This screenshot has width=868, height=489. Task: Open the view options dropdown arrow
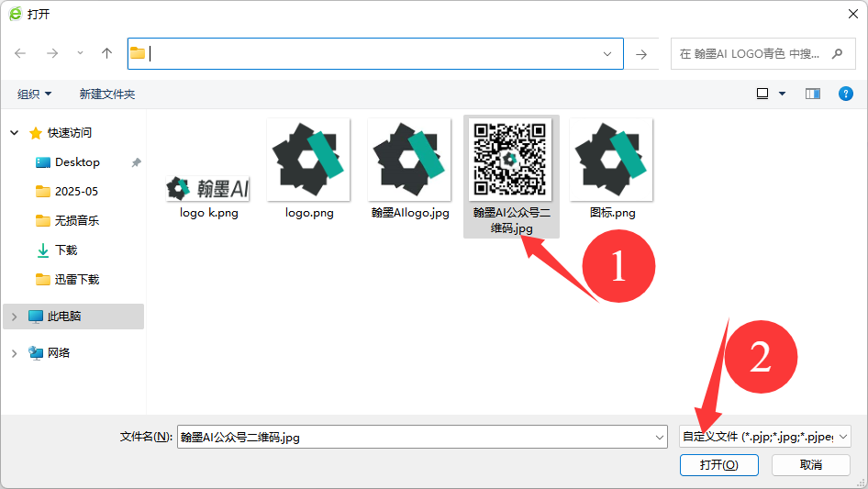[x=782, y=94]
